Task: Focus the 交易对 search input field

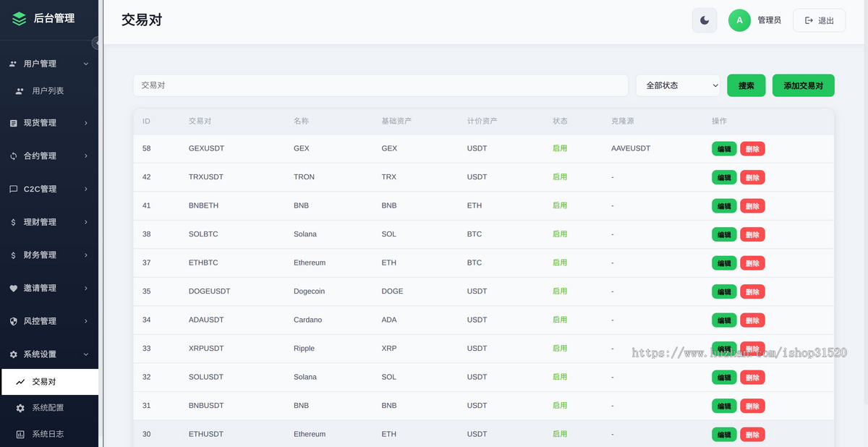Action: click(380, 85)
